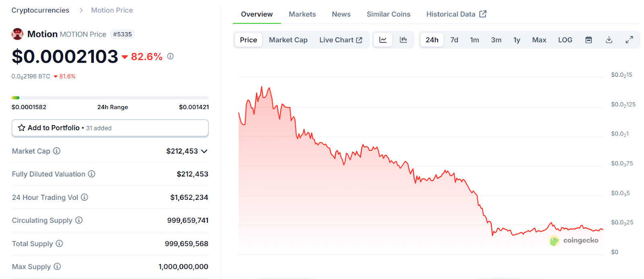Show Fully Diluted Valuation info icon
Screen dimensions: 644x279
92,174
